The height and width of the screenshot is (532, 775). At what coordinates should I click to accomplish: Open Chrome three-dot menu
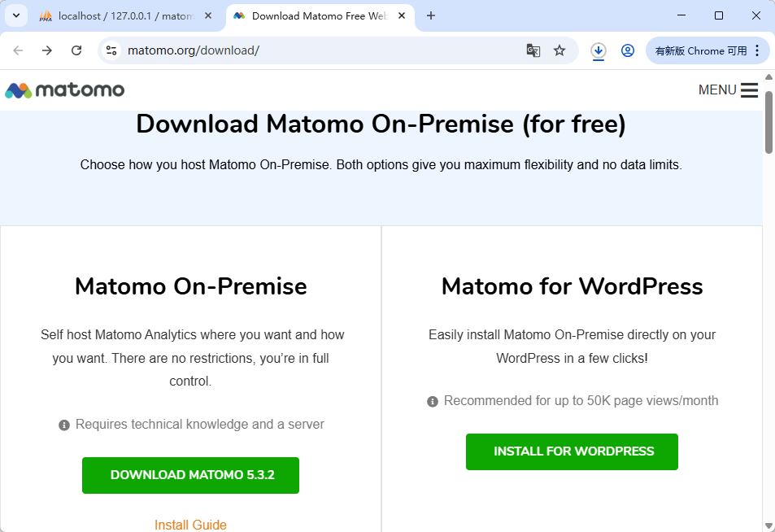click(x=757, y=50)
